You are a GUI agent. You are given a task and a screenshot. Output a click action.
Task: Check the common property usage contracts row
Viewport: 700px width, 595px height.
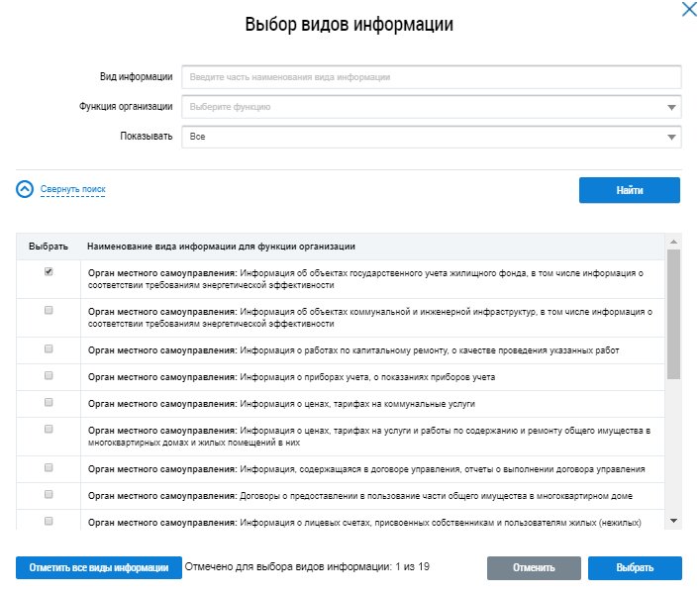pos(49,494)
